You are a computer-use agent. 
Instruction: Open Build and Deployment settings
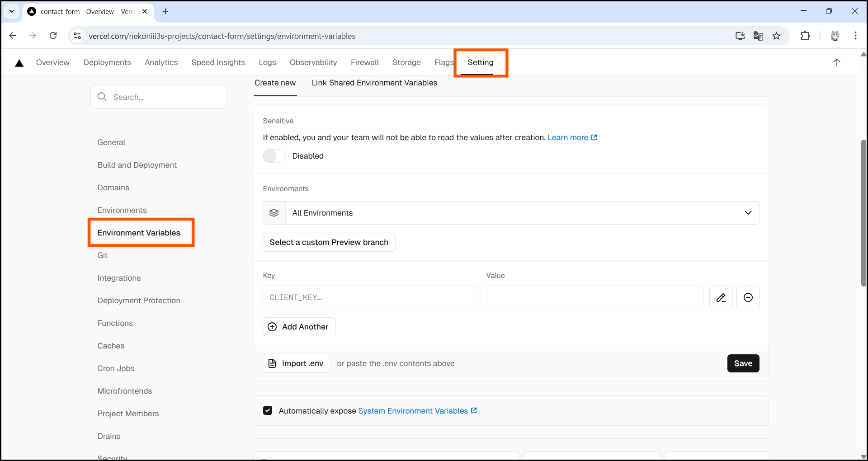137,165
